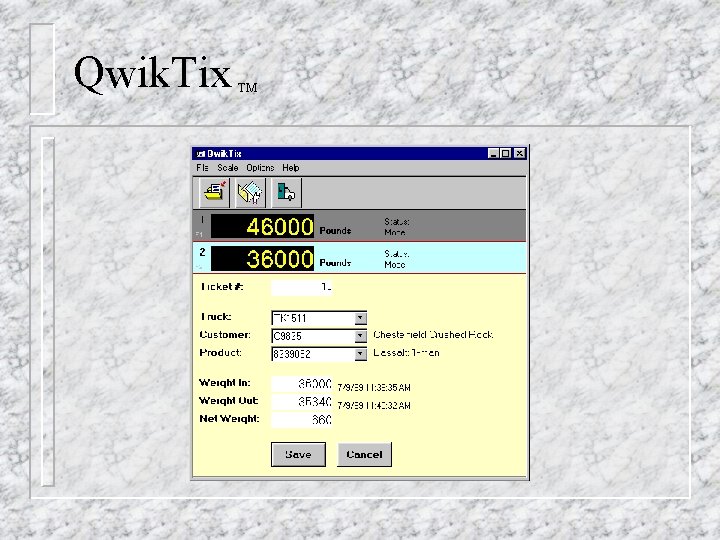This screenshot has height=540, width=720.
Task: Click the product description beside Product field
Action: 406,353
